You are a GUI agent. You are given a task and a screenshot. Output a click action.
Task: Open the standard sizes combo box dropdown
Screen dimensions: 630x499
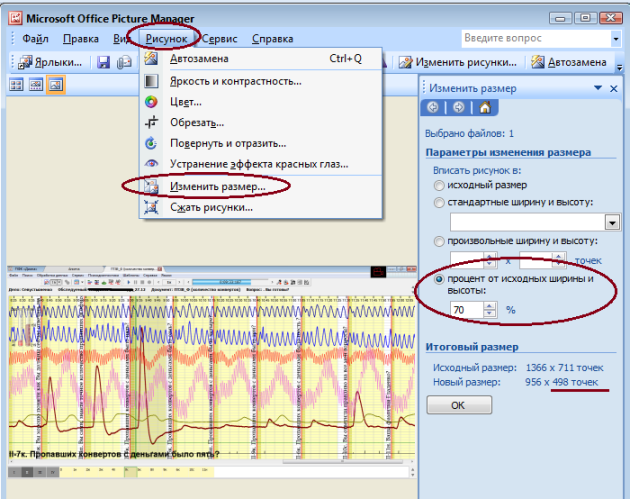pos(612,222)
